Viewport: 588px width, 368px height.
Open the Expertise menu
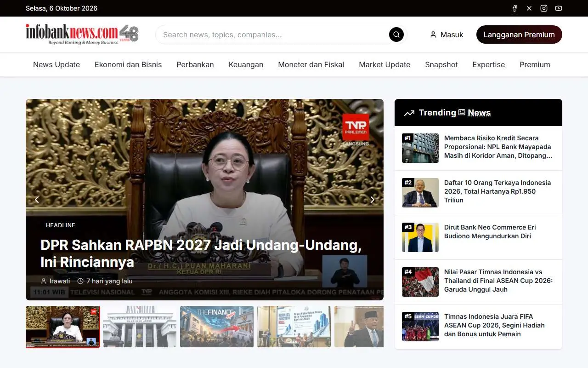[489, 65]
